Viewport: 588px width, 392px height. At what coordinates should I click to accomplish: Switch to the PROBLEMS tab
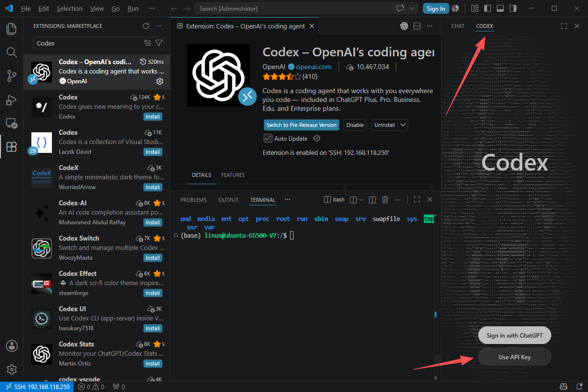coord(194,200)
